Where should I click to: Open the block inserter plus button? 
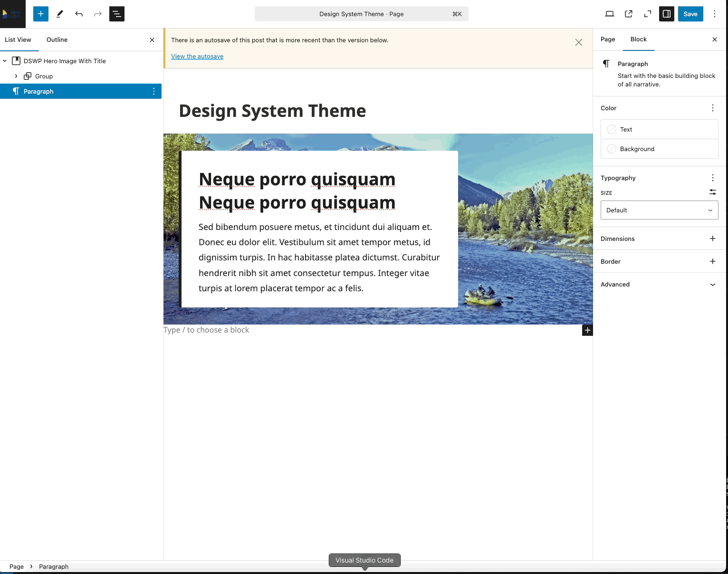pyautogui.click(x=41, y=14)
